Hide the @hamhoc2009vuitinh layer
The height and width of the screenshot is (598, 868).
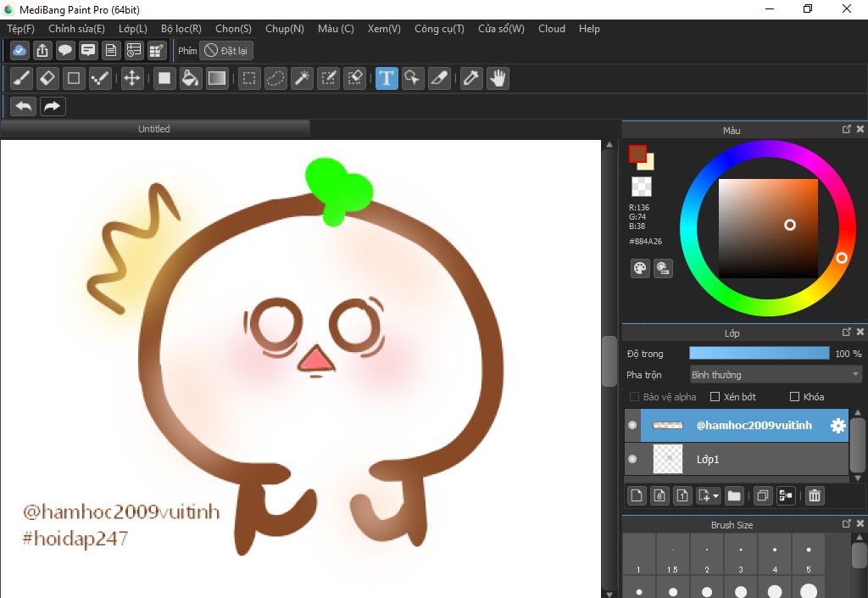pos(632,425)
